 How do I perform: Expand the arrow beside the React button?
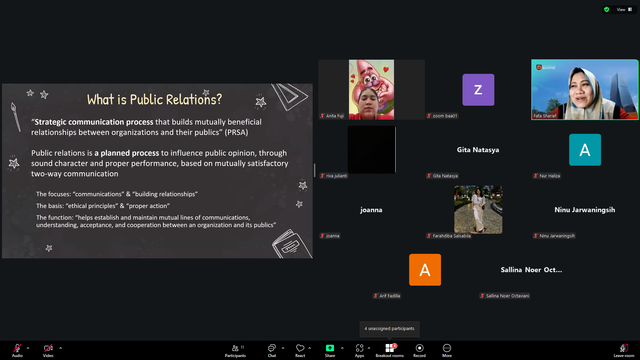pyautogui.click(x=309, y=348)
